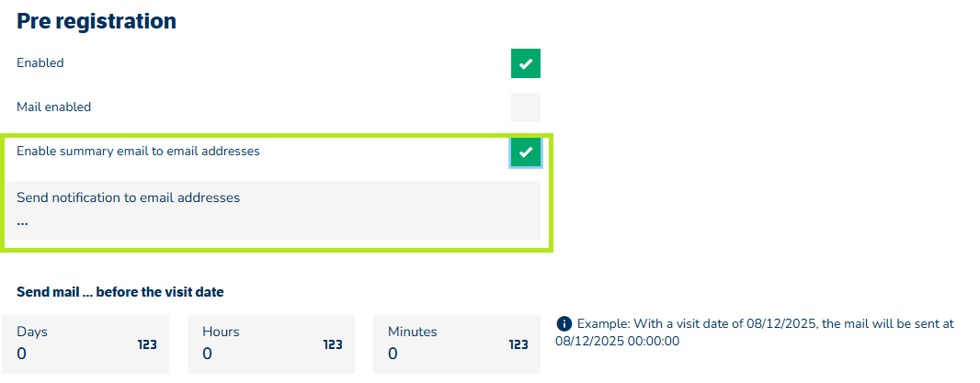Click the Hours value of 0
Viewport: 980px width, 383px height.
207,354
